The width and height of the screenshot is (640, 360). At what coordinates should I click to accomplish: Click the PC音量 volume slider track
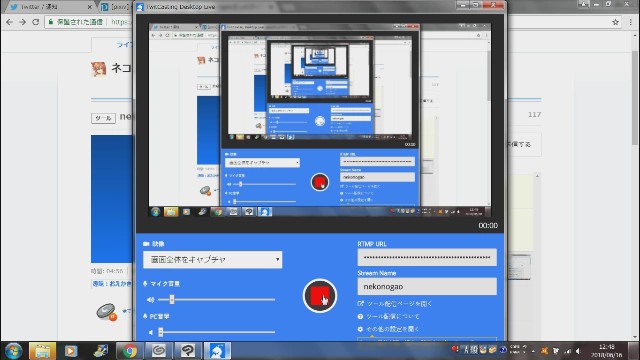(216, 332)
